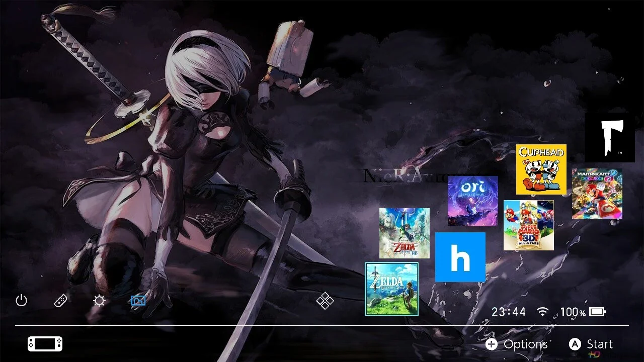The image size is (644, 362).
Task: Click the 23:44 clock display
Action: [508, 312]
